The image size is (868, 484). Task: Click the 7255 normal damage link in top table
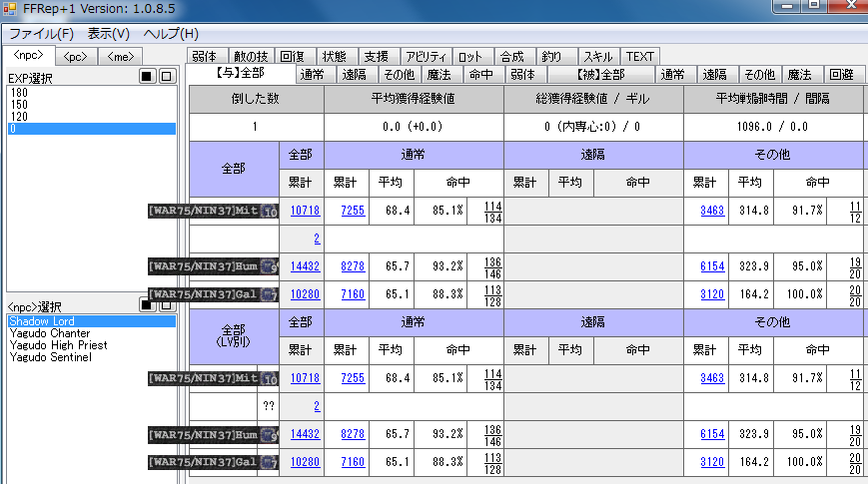pyautogui.click(x=351, y=211)
